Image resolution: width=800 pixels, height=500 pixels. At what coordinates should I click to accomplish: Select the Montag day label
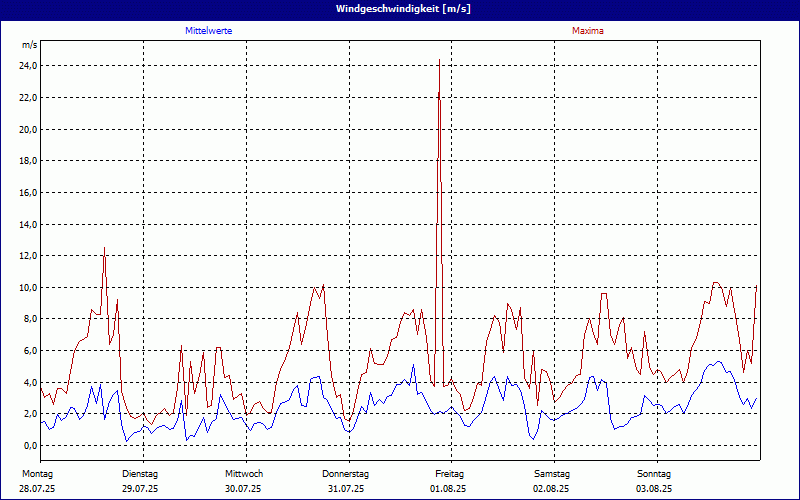coord(37,473)
